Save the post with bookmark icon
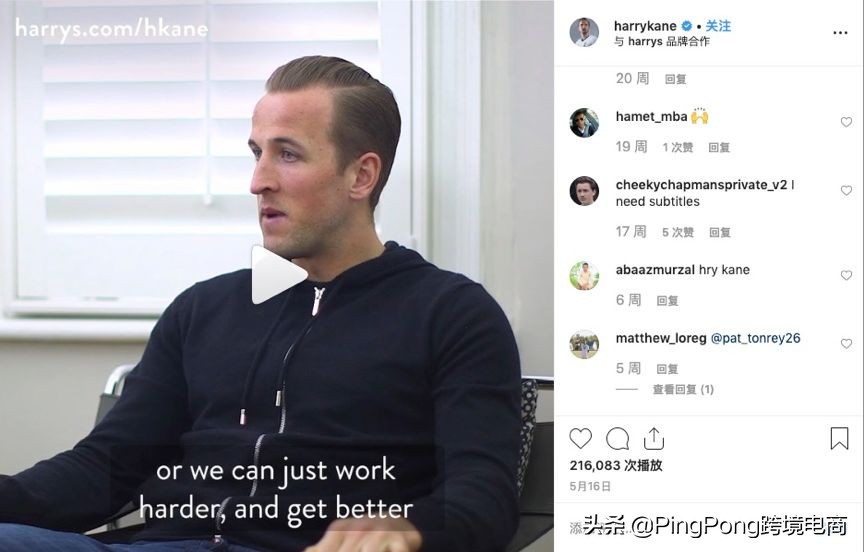This screenshot has width=864, height=552. click(839, 439)
